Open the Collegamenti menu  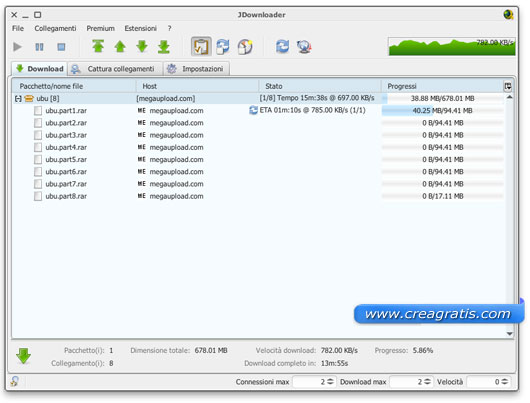click(55, 28)
